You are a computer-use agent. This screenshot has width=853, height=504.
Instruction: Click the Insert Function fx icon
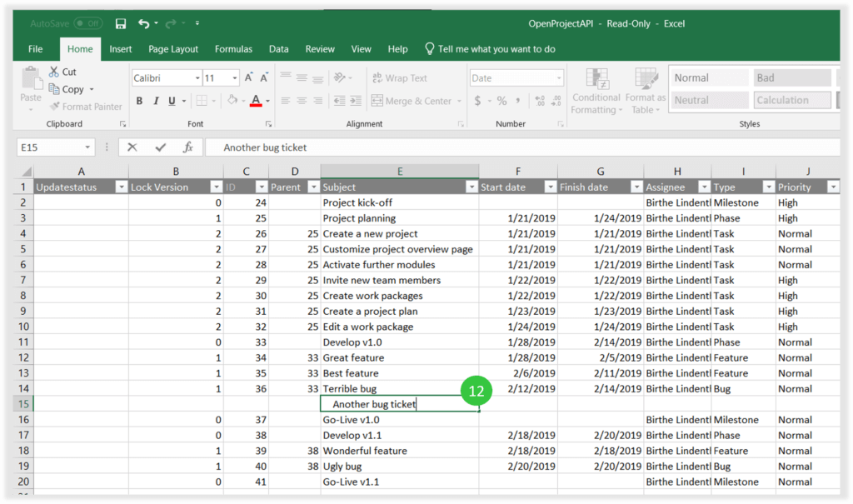click(x=188, y=147)
